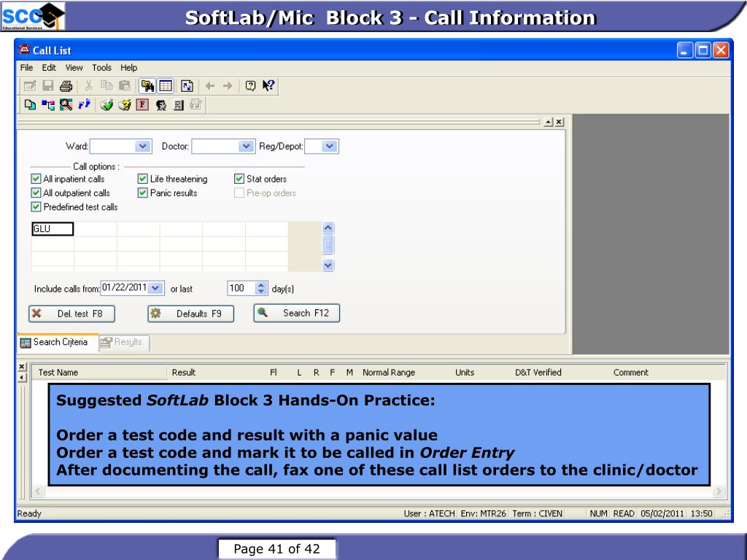Select the Results tab
The height and width of the screenshot is (560, 747).
tap(124, 343)
